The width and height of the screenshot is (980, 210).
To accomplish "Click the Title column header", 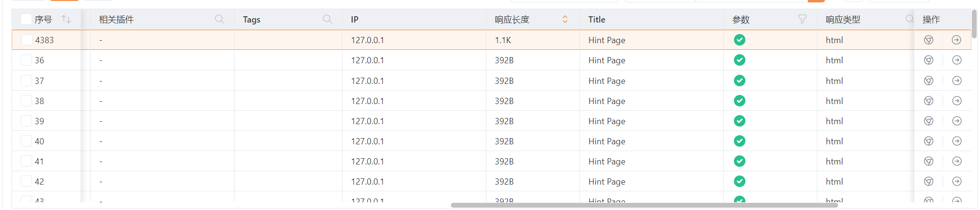I will (x=597, y=20).
